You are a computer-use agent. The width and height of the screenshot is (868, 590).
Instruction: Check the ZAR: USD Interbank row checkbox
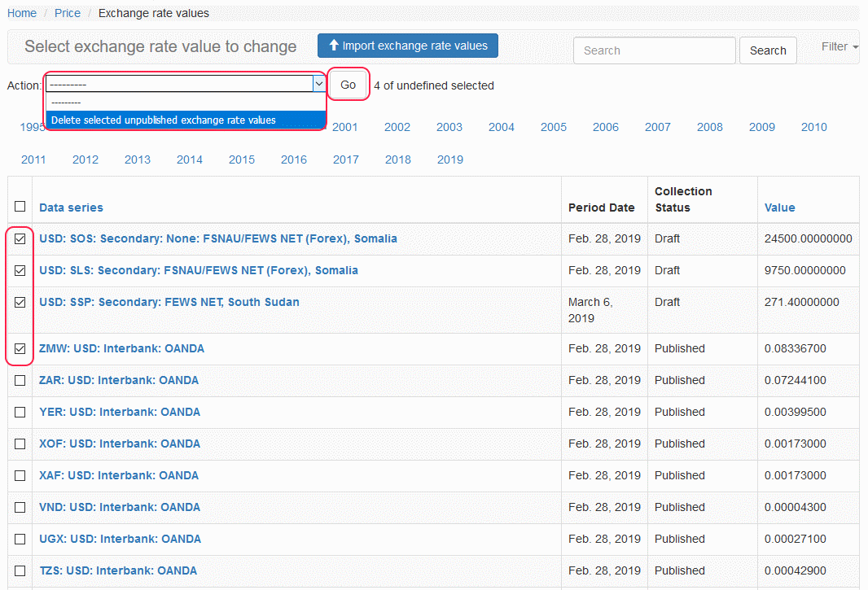coord(20,381)
